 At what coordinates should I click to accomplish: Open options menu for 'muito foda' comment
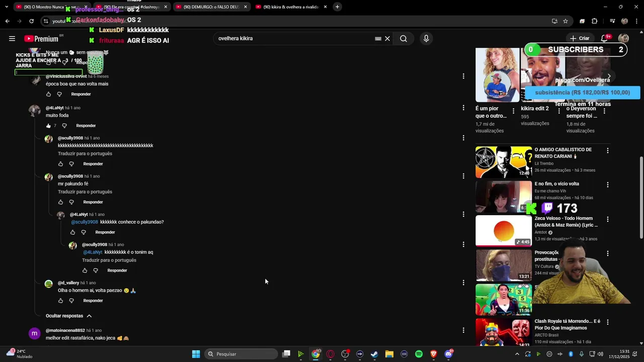(463, 108)
